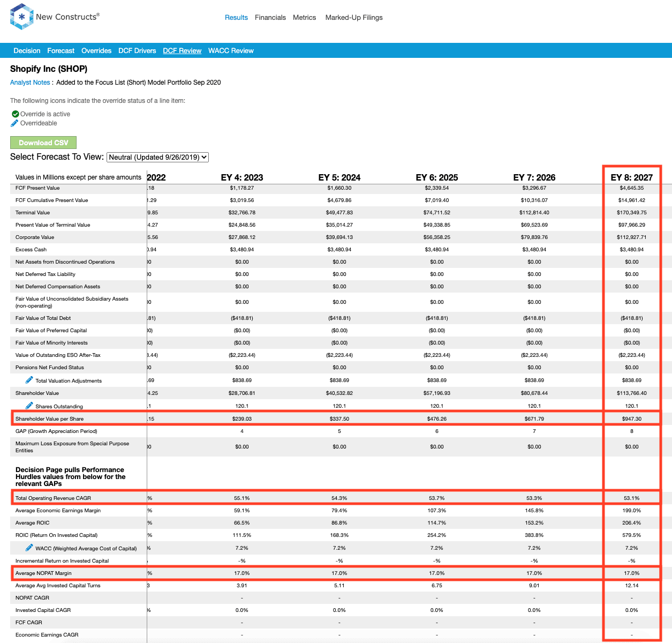Open the Results menu item

click(236, 18)
